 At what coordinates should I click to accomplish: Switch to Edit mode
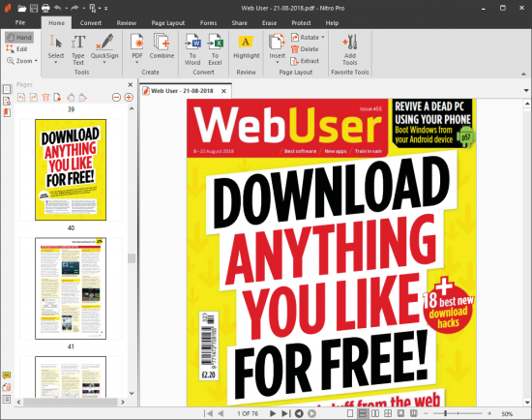click(x=17, y=49)
